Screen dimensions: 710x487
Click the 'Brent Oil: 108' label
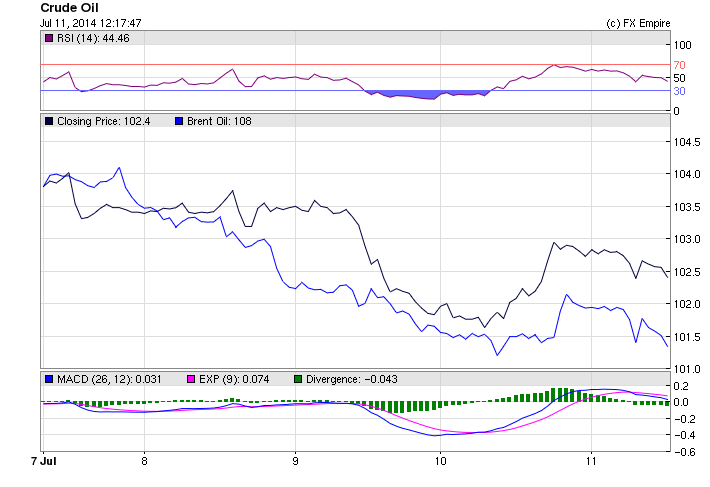click(x=219, y=121)
